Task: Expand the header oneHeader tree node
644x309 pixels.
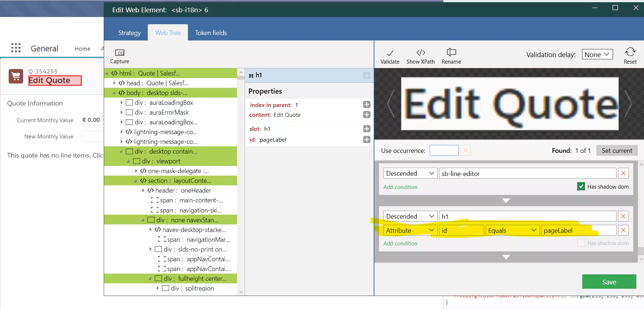Action: 143,190
